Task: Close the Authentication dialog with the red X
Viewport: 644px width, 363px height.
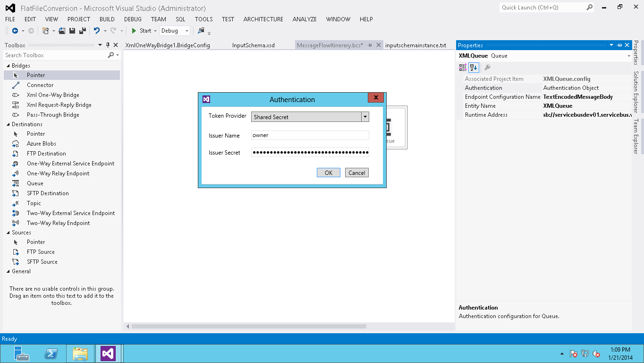Action: pos(376,98)
